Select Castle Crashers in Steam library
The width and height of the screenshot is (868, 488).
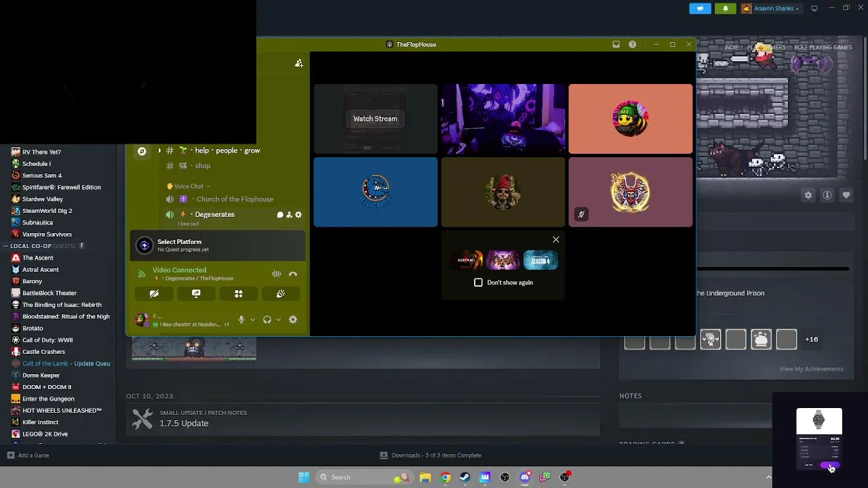43,352
